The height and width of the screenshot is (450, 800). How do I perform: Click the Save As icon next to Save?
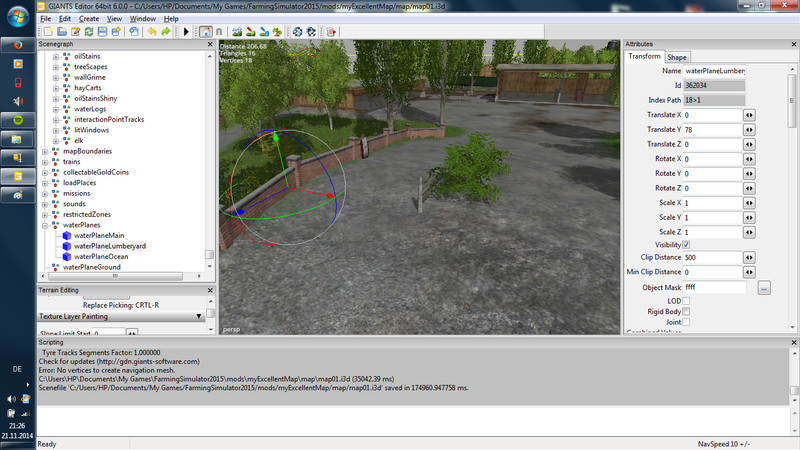[116, 32]
